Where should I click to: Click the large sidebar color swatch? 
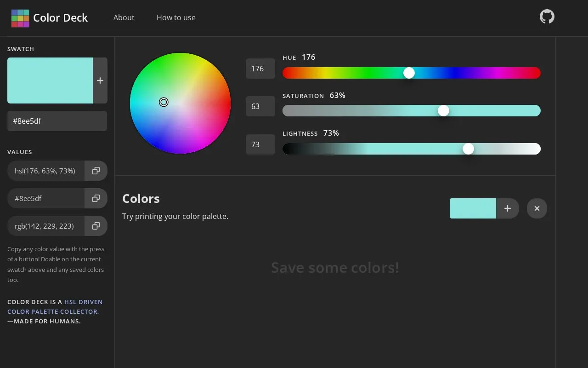click(x=50, y=80)
